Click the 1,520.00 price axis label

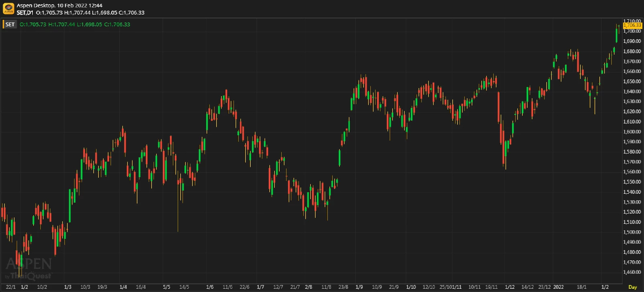(x=633, y=212)
